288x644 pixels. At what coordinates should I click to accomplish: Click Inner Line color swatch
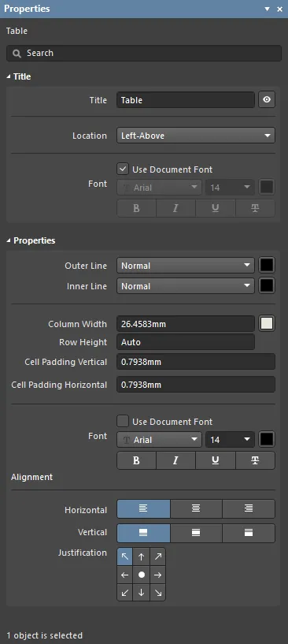(x=267, y=286)
